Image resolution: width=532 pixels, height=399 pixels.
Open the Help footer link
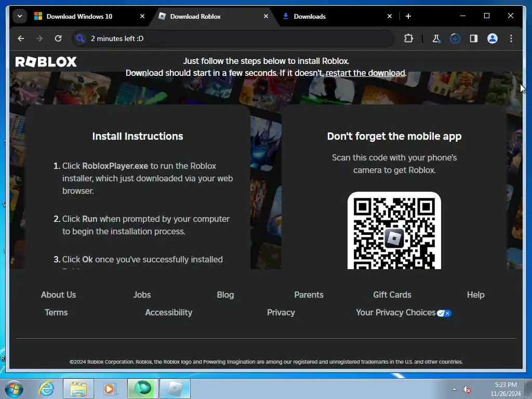[x=476, y=295]
